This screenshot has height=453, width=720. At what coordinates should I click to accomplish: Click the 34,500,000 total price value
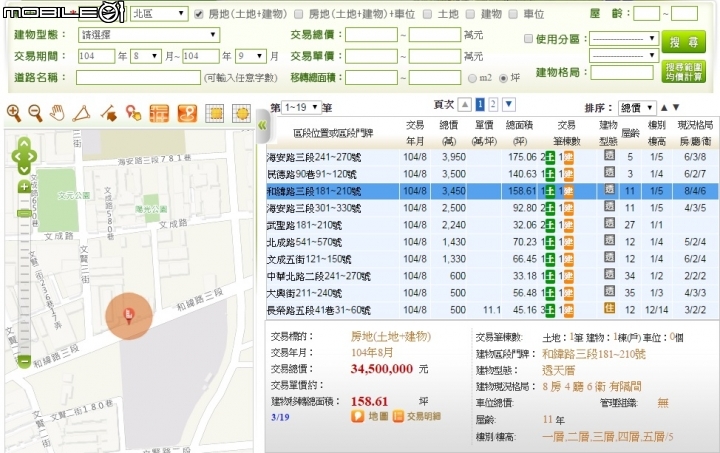point(382,369)
